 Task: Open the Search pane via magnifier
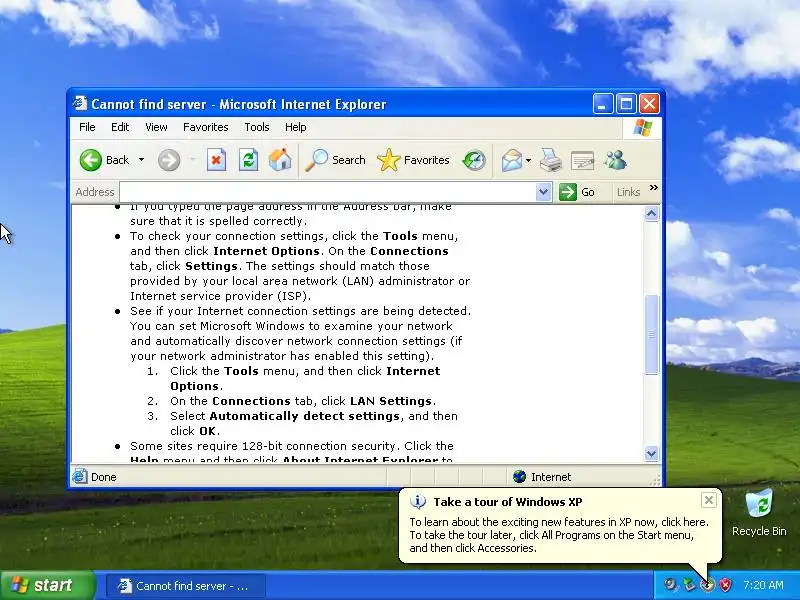click(335, 160)
